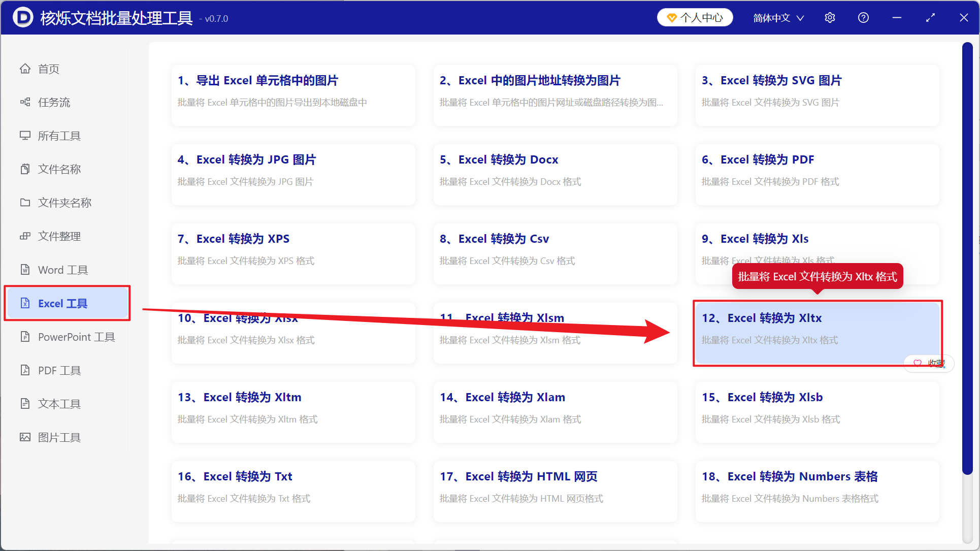Expand the 简体中文 language dropdown
This screenshot has width=980, height=551.
point(778,18)
